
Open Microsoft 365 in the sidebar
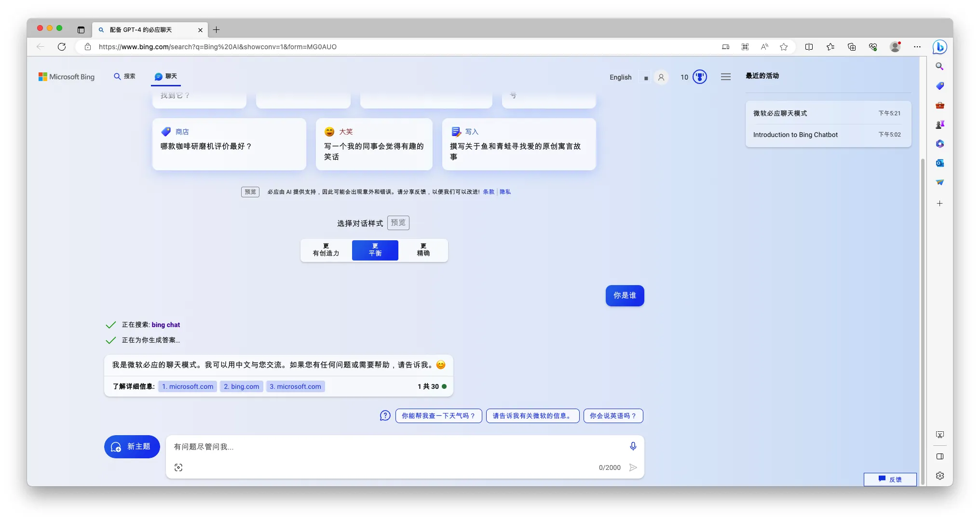(x=939, y=144)
